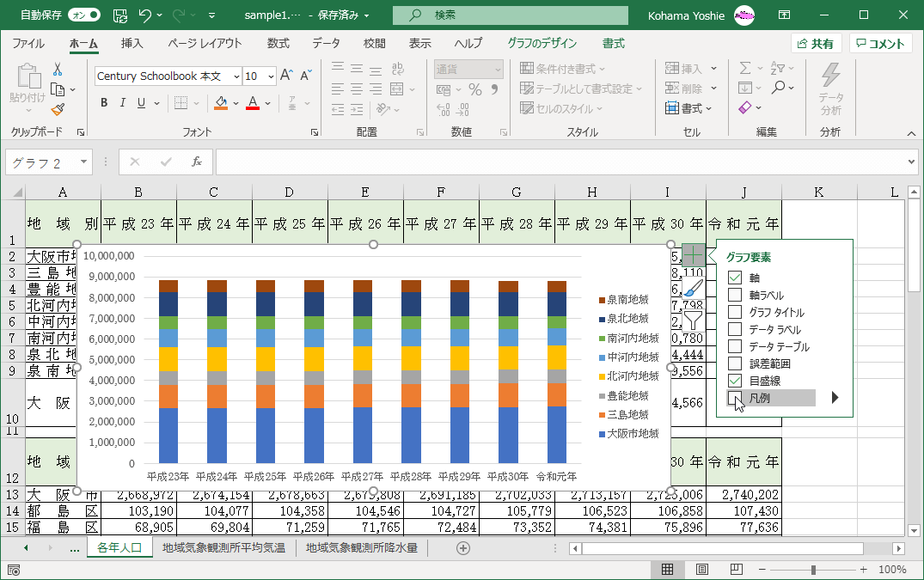The height and width of the screenshot is (580, 924).
Task: Switch to Page Layout view in the status bar
Action: coord(701,569)
